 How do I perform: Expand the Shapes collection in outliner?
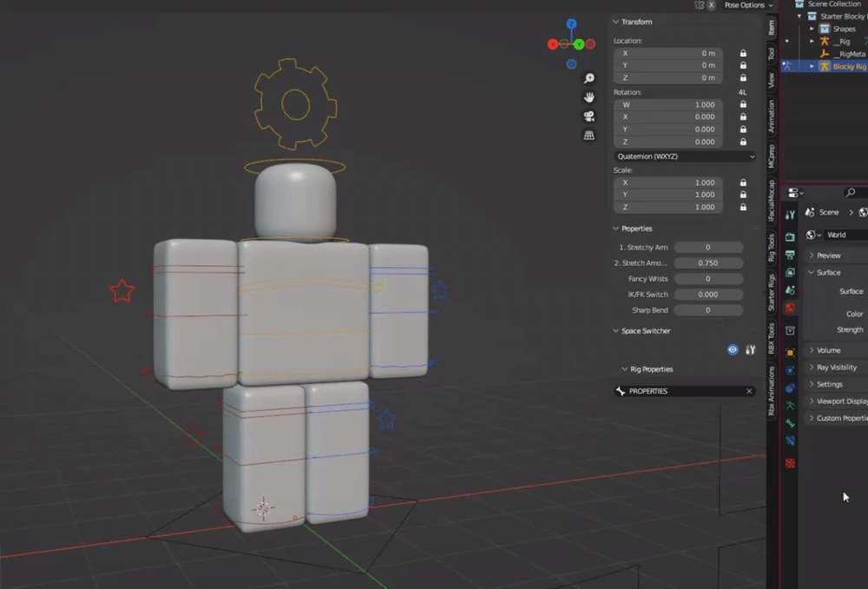coord(812,29)
